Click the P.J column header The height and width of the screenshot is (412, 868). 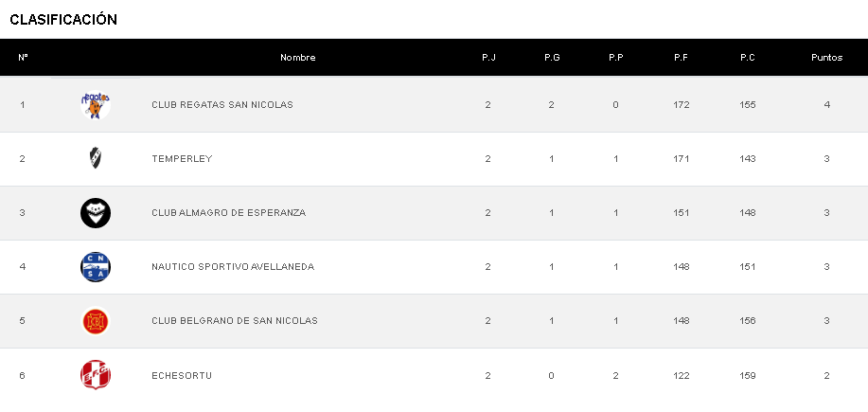(x=488, y=58)
